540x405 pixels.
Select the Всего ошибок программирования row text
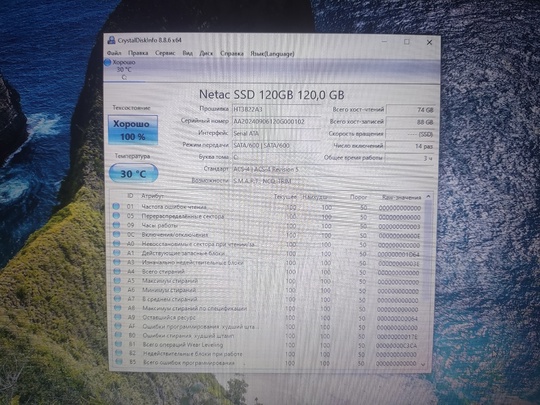(x=189, y=362)
